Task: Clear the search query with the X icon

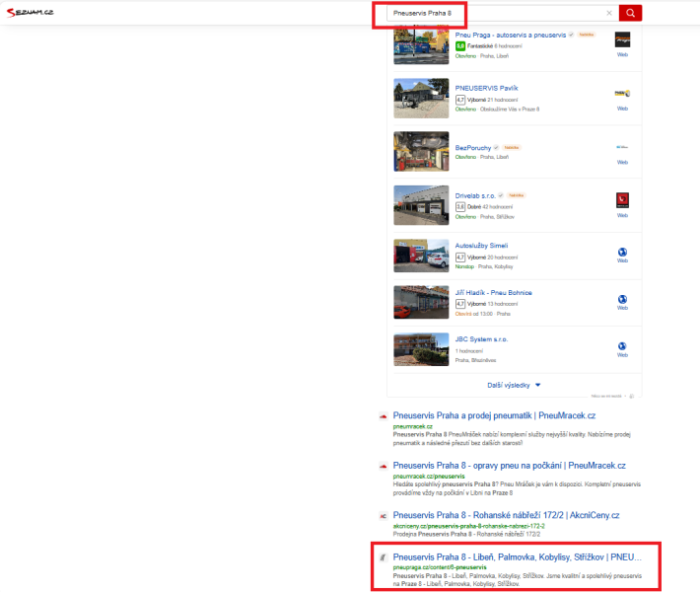Action: 608,13
